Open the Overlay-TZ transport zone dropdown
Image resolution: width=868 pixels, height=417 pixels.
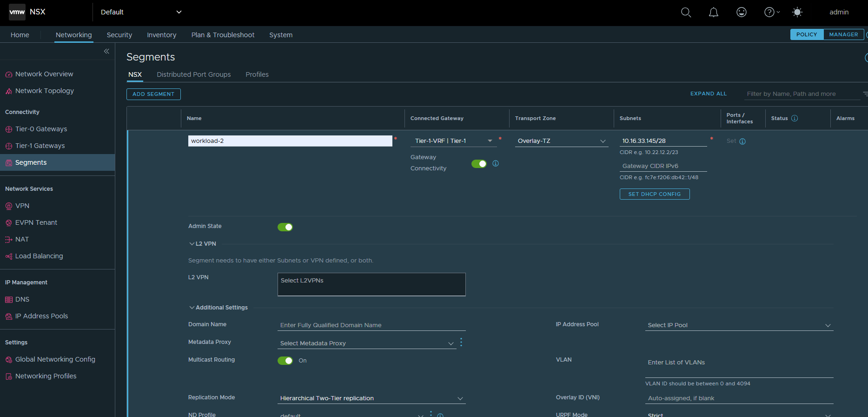tap(562, 141)
